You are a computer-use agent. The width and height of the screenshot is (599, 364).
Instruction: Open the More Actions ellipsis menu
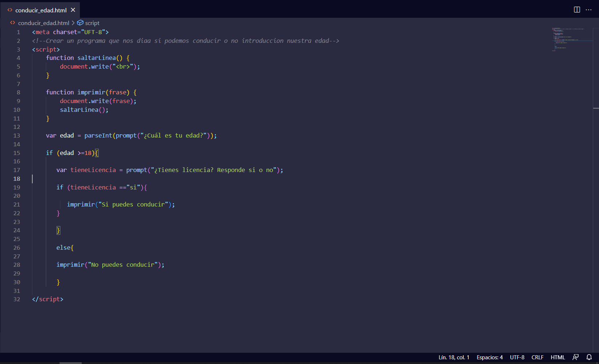[588, 10]
